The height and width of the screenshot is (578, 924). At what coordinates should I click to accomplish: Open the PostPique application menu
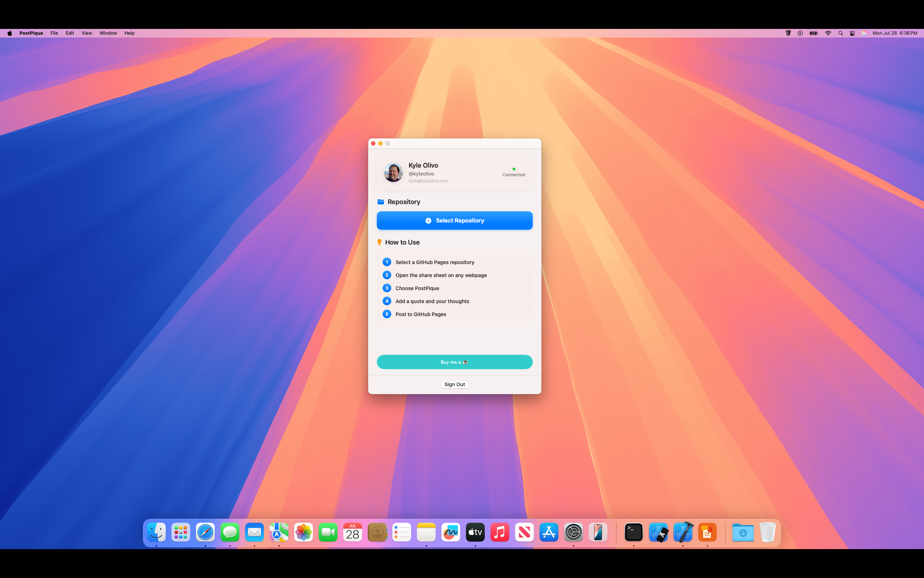31,33
